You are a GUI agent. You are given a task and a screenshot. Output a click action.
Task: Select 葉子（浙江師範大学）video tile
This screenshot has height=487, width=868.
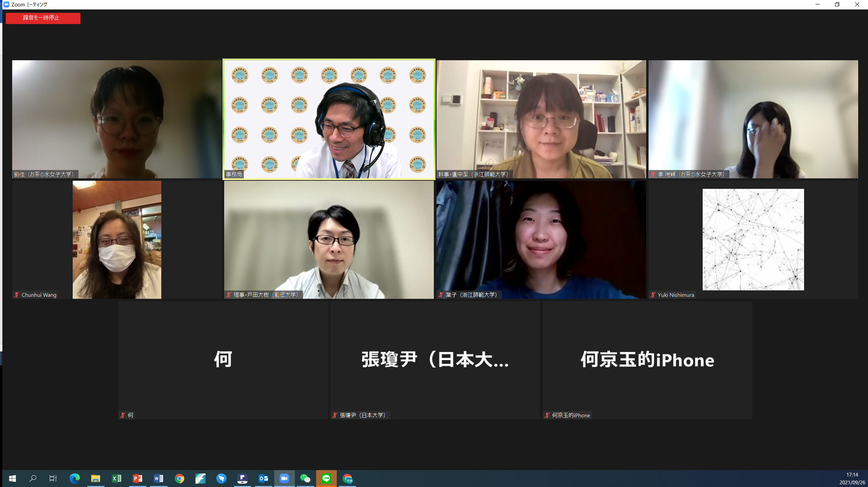[541, 240]
